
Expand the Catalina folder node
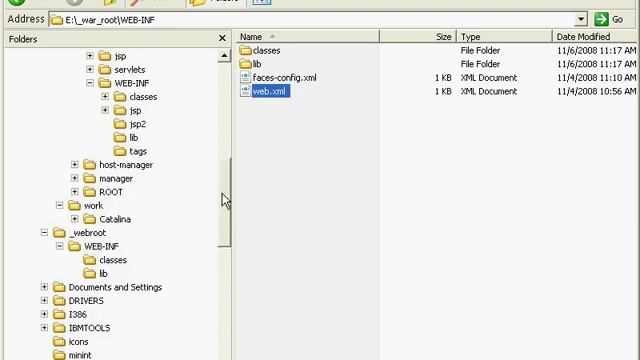(x=75, y=219)
